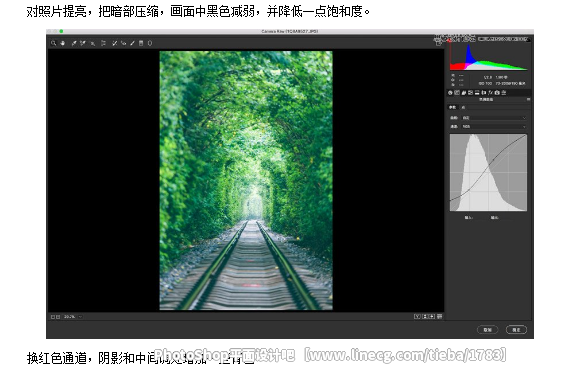
Task: Select the Graduated Filter tool
Action: click(x=141, y=43)
